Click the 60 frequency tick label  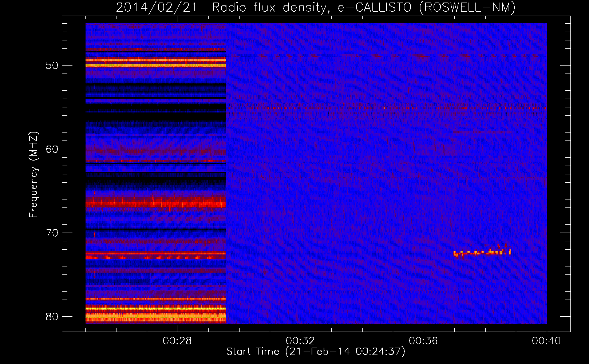[x=52, y=149]
